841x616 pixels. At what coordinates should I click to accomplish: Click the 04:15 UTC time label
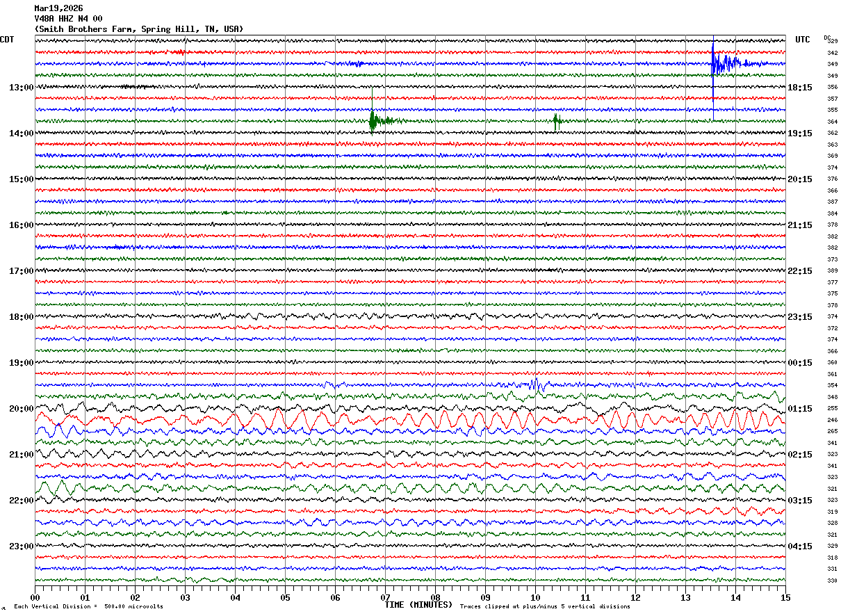pyautogui.click(x=800, y=546)
